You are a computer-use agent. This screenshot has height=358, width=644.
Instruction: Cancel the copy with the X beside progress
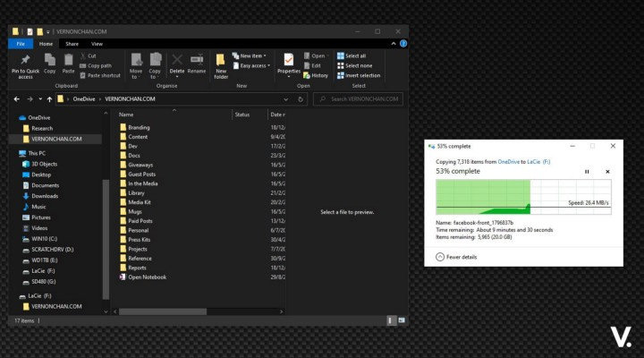[x=607, y=172]
